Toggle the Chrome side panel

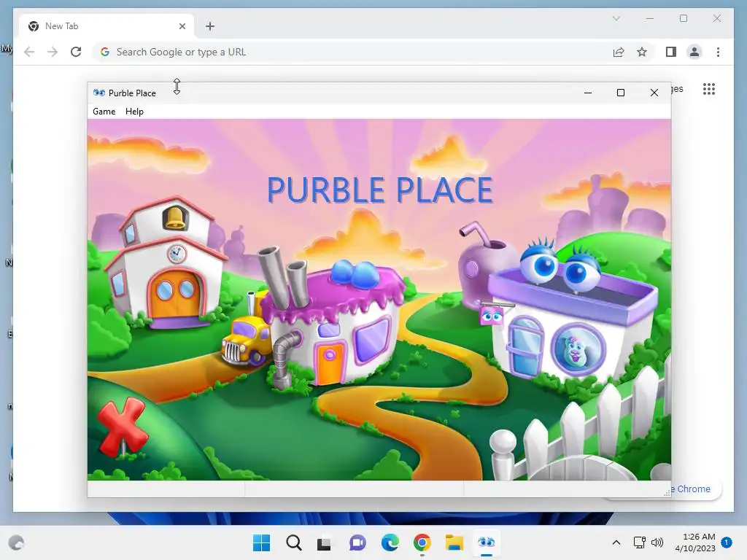click(x=671, y=52)
